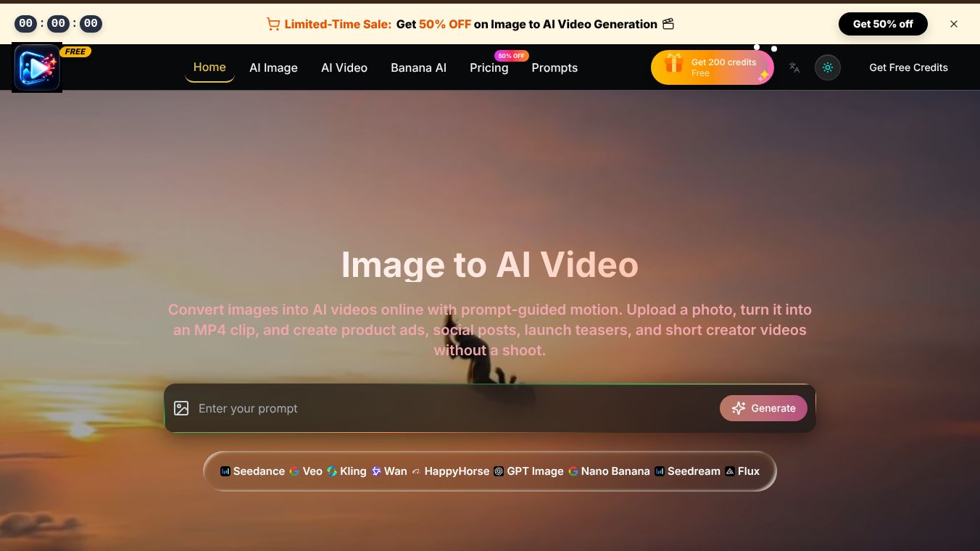Select the Wan model chip
This screenshot has width=980, height=551.
pos(389,471)
